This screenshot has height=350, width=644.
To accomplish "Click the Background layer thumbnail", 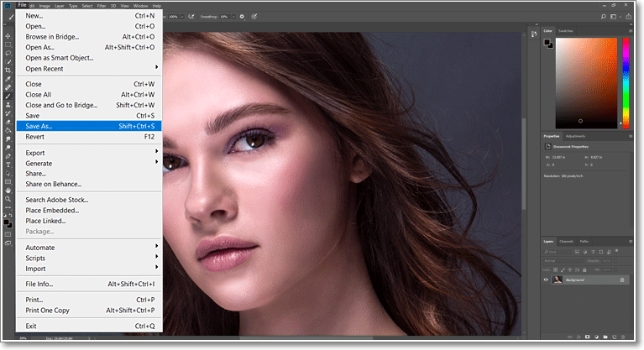I will [x=558, y=279].
